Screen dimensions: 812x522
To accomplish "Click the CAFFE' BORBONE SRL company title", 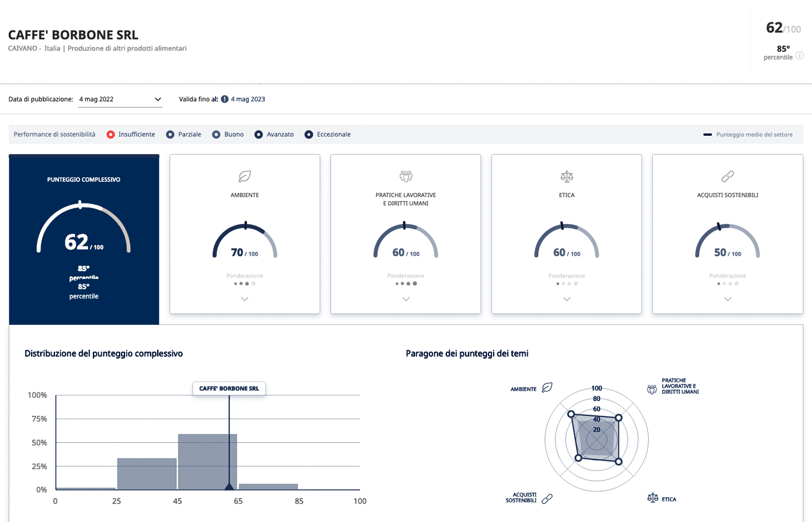I will click(73, 35).
